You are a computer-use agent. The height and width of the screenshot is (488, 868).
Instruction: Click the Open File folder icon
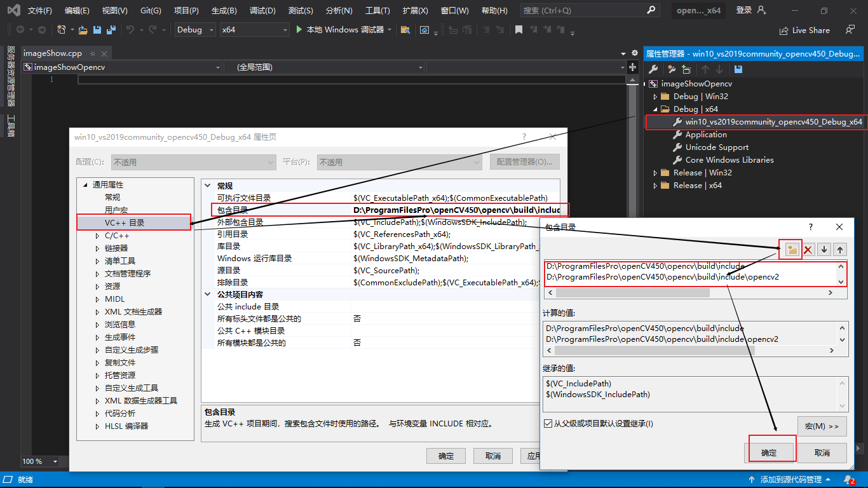point(82,29)
